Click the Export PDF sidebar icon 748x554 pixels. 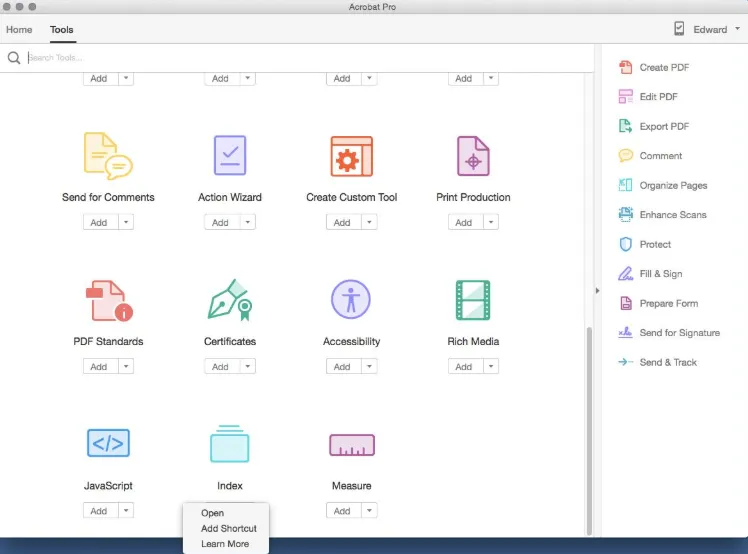tap(625, 126)
